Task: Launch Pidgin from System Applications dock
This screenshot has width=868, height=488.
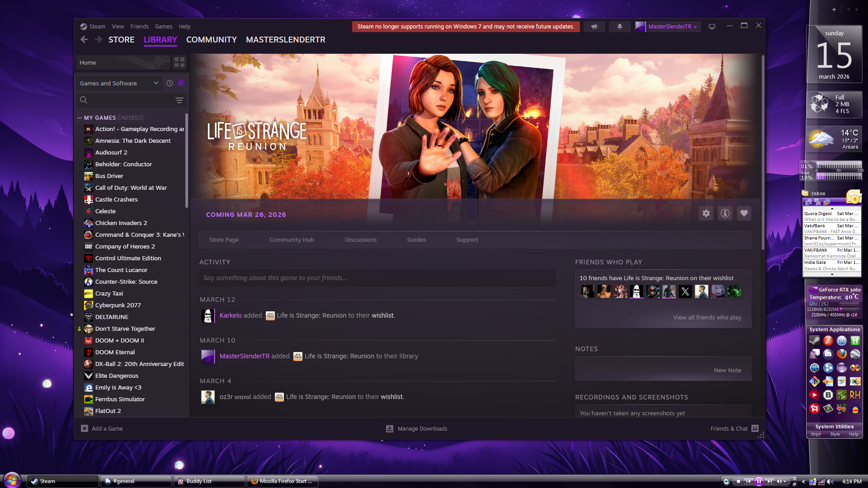Action: [x=815, y=354]
